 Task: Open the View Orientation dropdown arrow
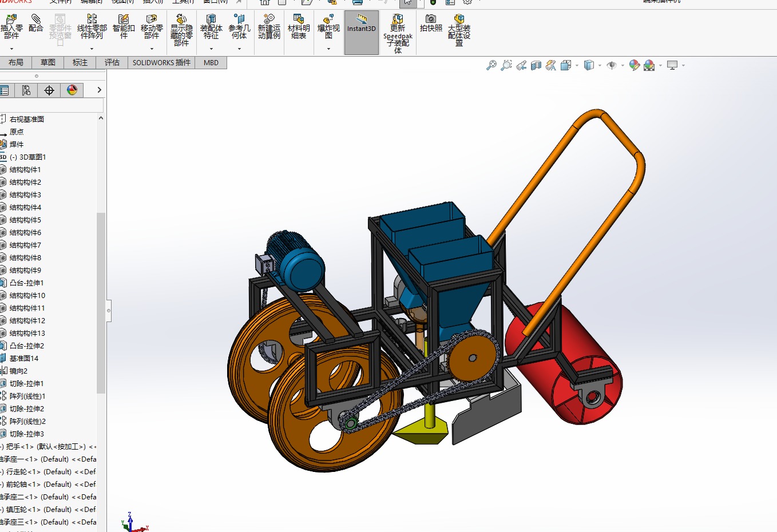pos(577,66)
